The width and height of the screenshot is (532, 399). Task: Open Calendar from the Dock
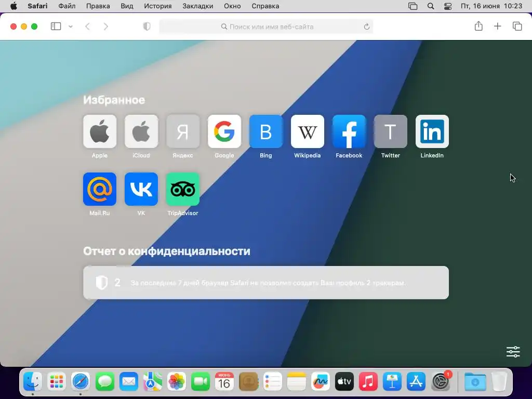click(224, 382)
